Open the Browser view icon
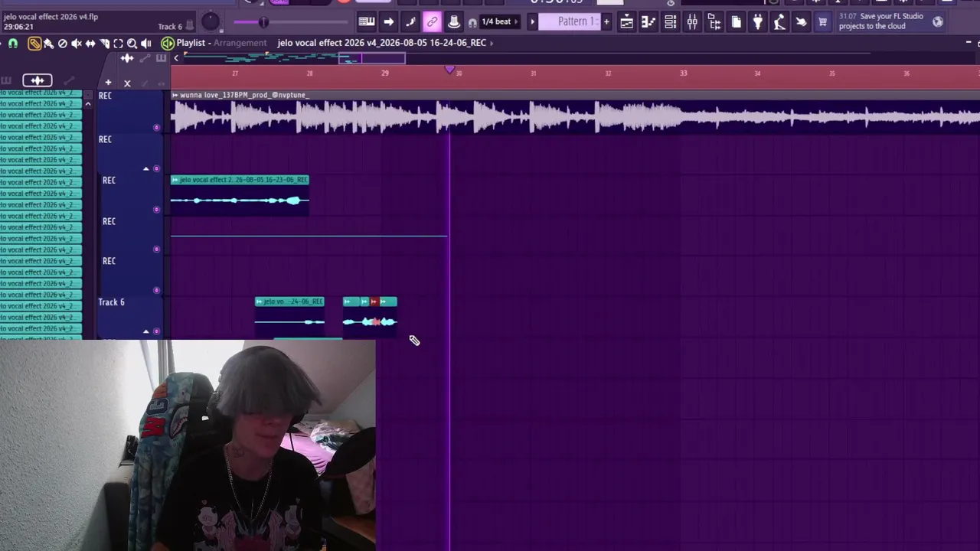Screen dimensions: 980x551 coord(714,22)
